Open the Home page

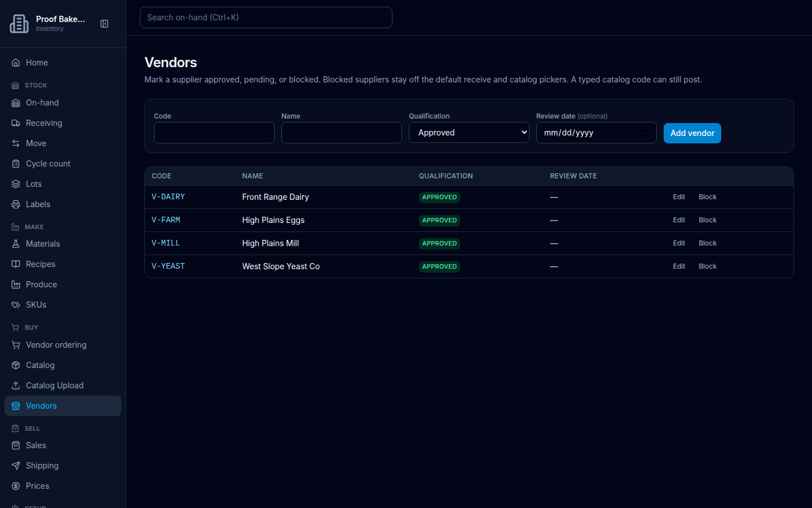coord(63,63)
